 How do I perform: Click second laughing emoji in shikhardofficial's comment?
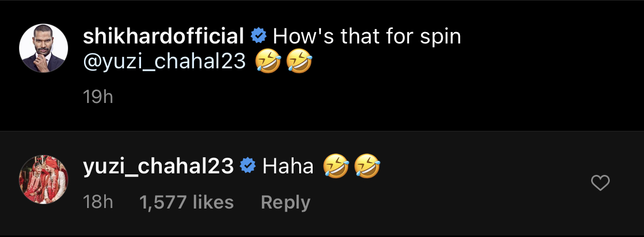pos(299,63)
